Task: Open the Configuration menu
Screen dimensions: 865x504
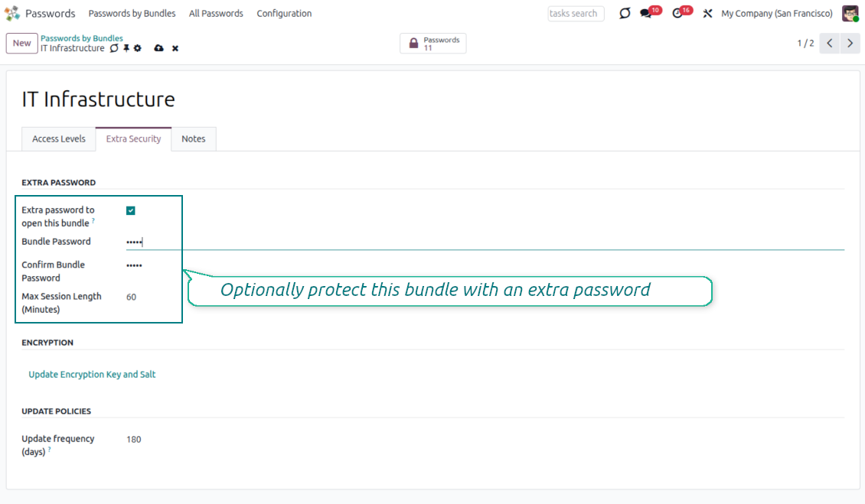Action: [284, 14]
